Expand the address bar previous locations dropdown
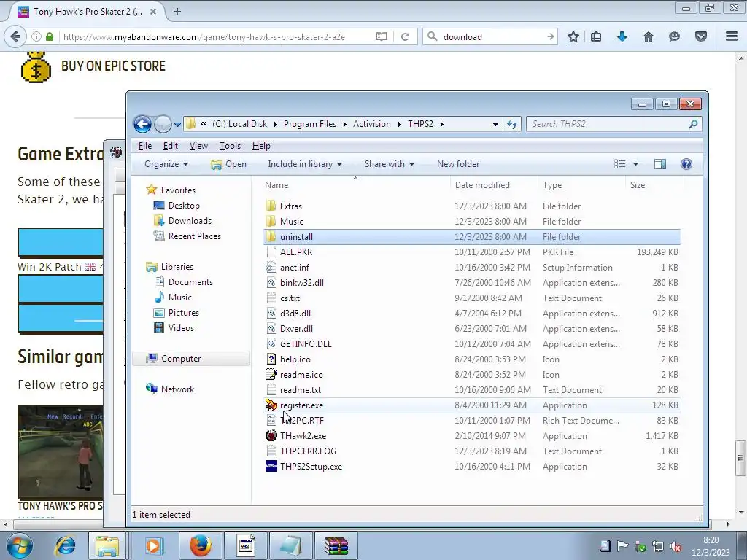This screenshot has width=747, height=560. (495, 124)
